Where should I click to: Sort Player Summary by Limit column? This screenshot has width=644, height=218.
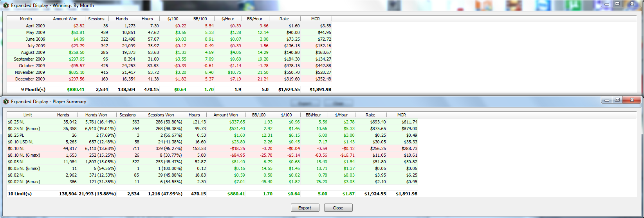(x=28, y=115)
